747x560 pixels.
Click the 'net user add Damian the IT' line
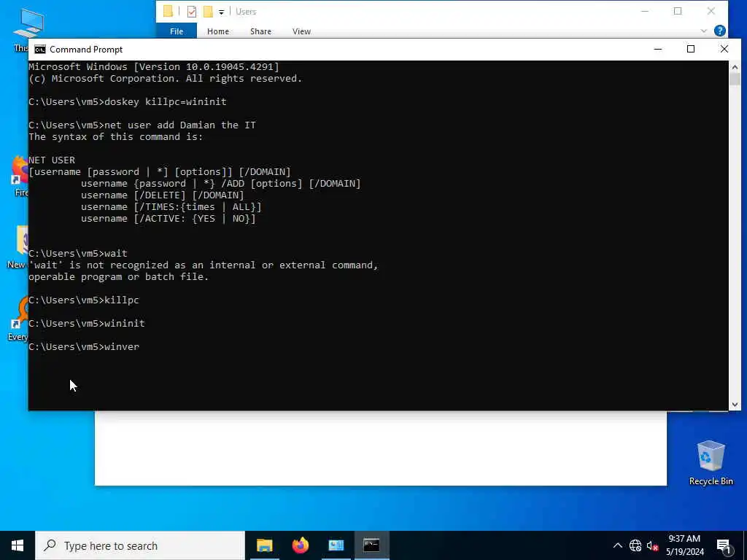(x=142, y=125)
